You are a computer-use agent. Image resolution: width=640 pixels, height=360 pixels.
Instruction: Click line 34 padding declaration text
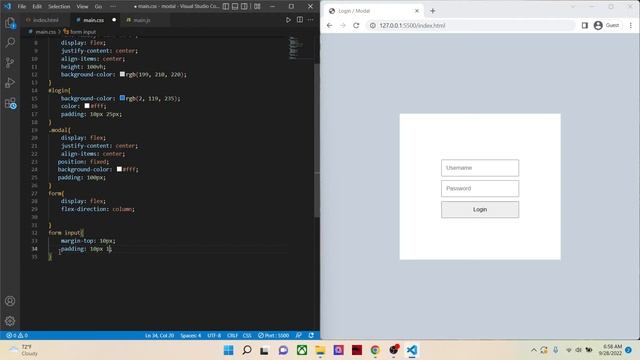coord(86,249)
